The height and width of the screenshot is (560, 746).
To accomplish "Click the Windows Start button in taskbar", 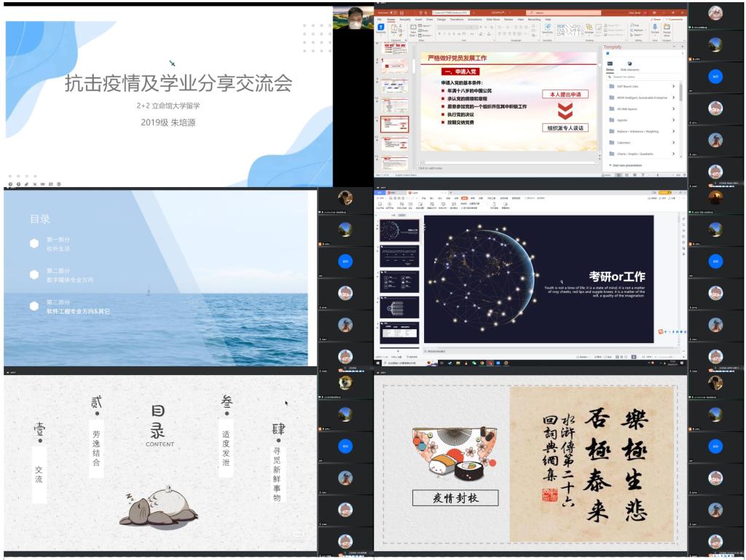I will tap(378, 363).
